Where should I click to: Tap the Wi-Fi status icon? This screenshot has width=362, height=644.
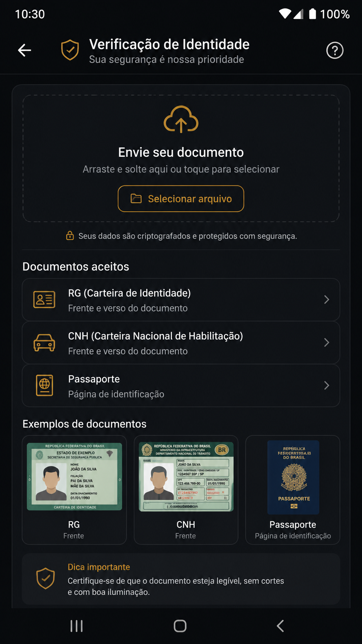285,14
